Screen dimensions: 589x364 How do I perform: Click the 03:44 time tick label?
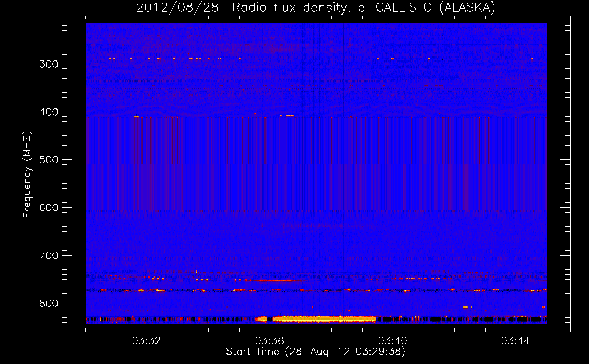(515, 341)
